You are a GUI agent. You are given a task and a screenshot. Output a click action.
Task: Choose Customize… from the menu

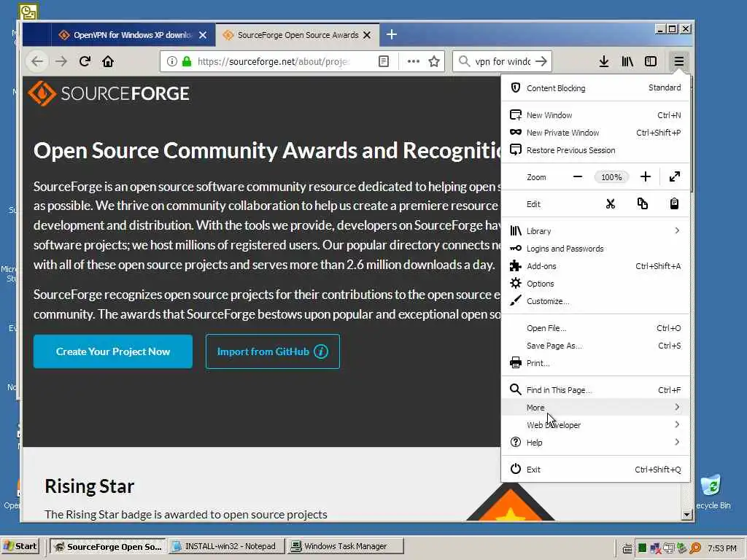595,301
